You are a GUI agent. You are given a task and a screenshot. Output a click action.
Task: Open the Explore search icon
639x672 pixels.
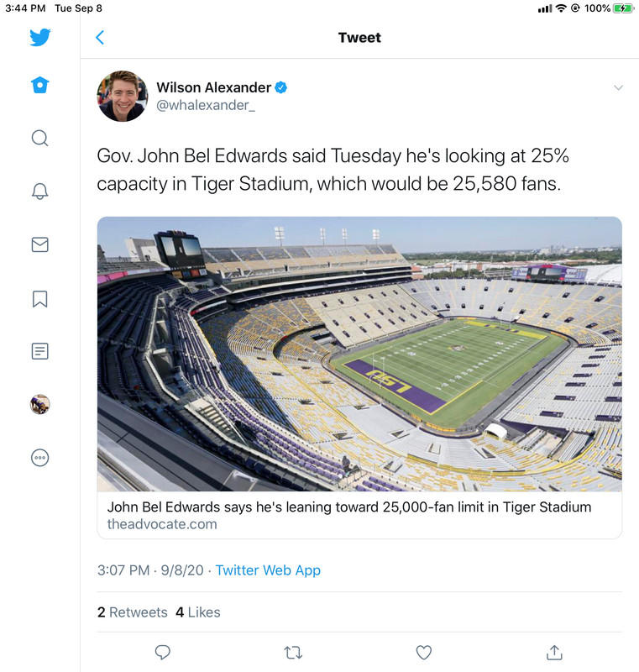click(x=39, y=138)
